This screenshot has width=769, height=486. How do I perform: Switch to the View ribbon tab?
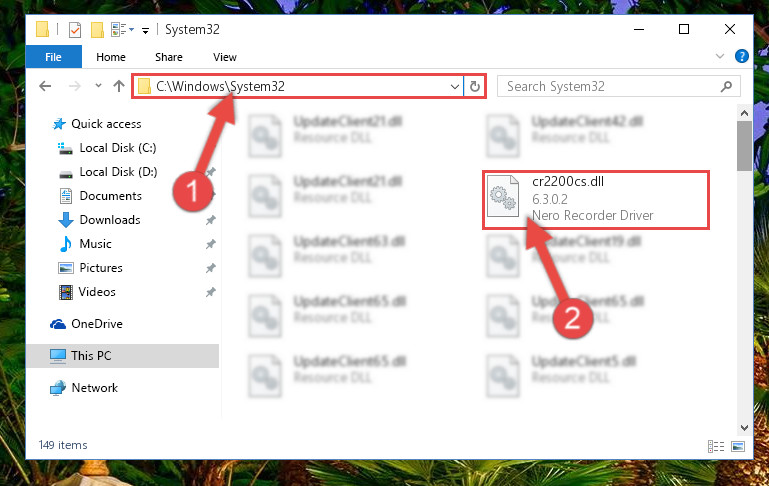pos(225,57)
